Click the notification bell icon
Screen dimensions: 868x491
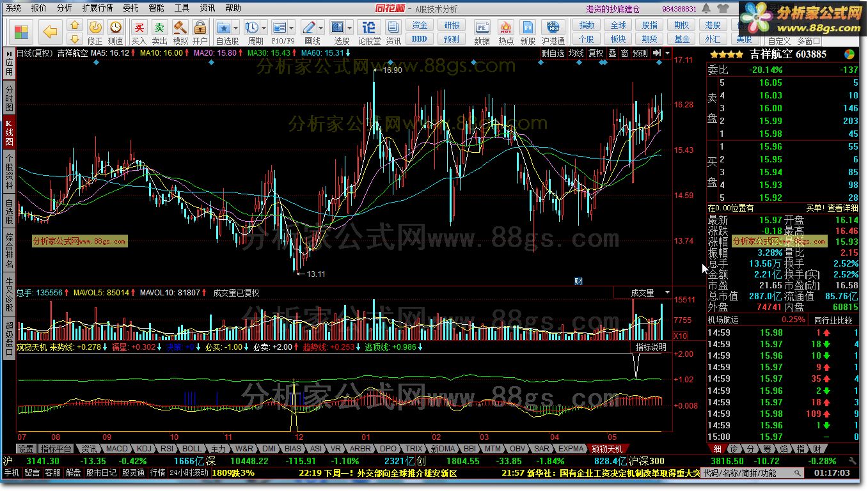tap(706, 8)
